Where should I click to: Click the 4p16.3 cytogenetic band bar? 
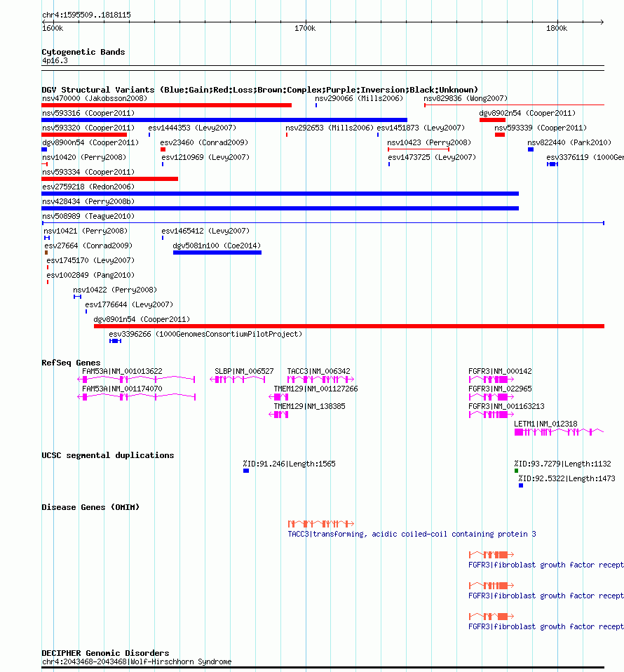323,68
